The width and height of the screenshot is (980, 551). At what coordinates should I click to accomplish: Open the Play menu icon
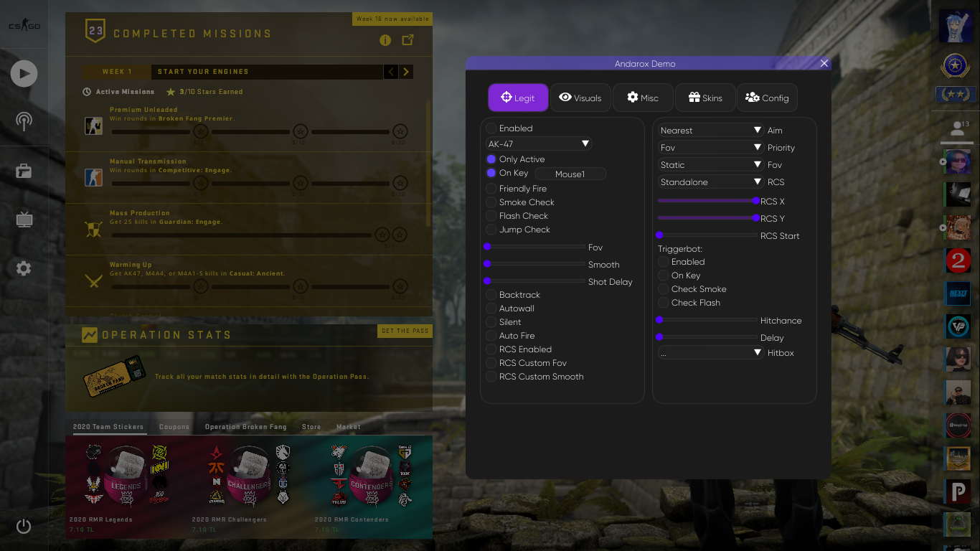coord(24,73)
